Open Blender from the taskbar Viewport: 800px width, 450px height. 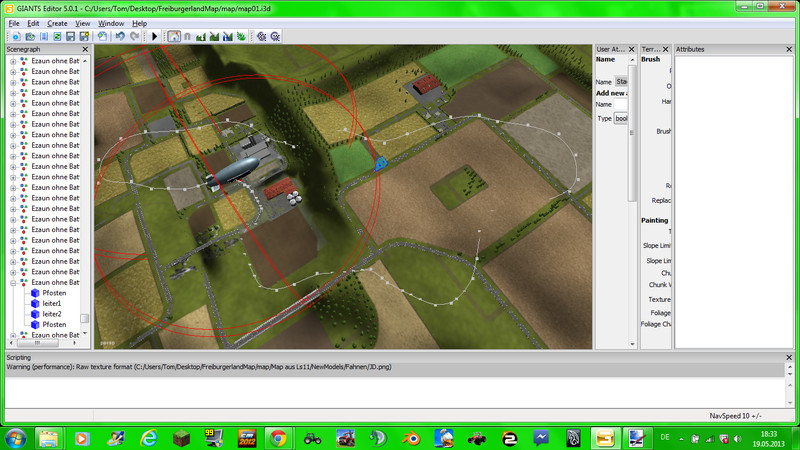[x=412, y=438]
